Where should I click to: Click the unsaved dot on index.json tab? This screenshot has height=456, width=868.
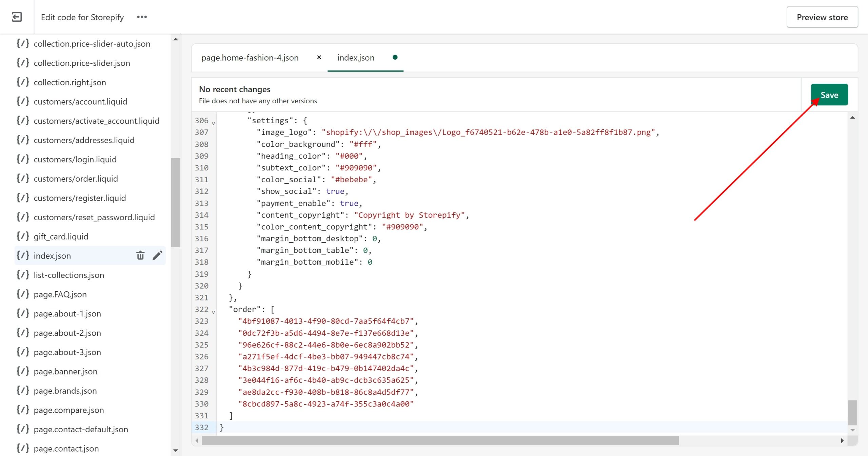(395, 57)
